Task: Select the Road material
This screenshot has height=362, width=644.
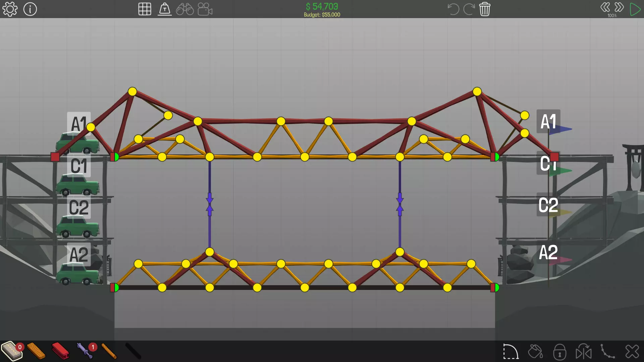Action: [11, 351]
